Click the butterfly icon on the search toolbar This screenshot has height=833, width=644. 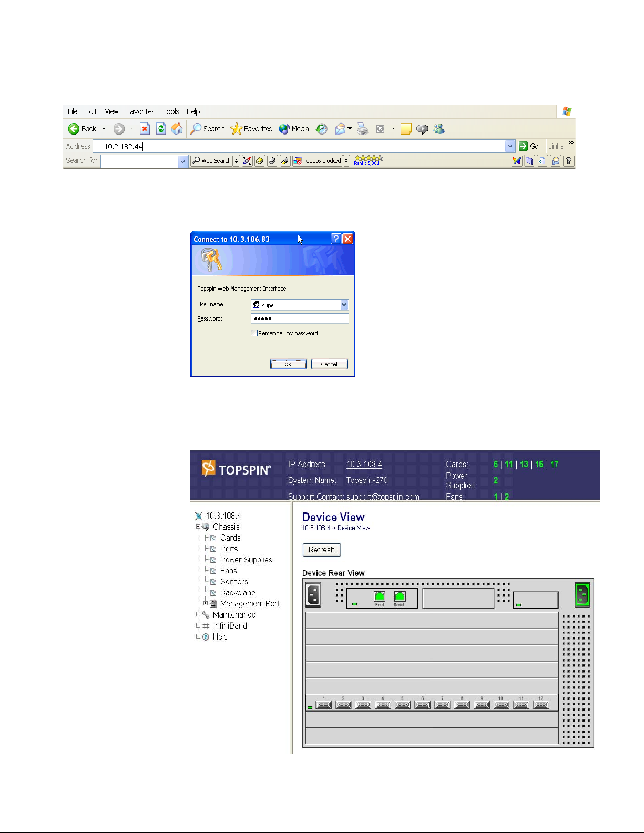point(517,161)
